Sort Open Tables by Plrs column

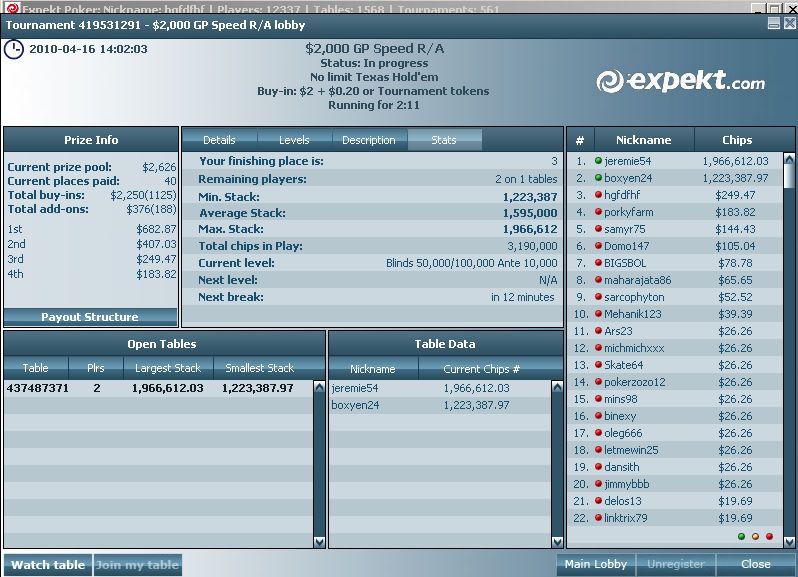(96, 368)
